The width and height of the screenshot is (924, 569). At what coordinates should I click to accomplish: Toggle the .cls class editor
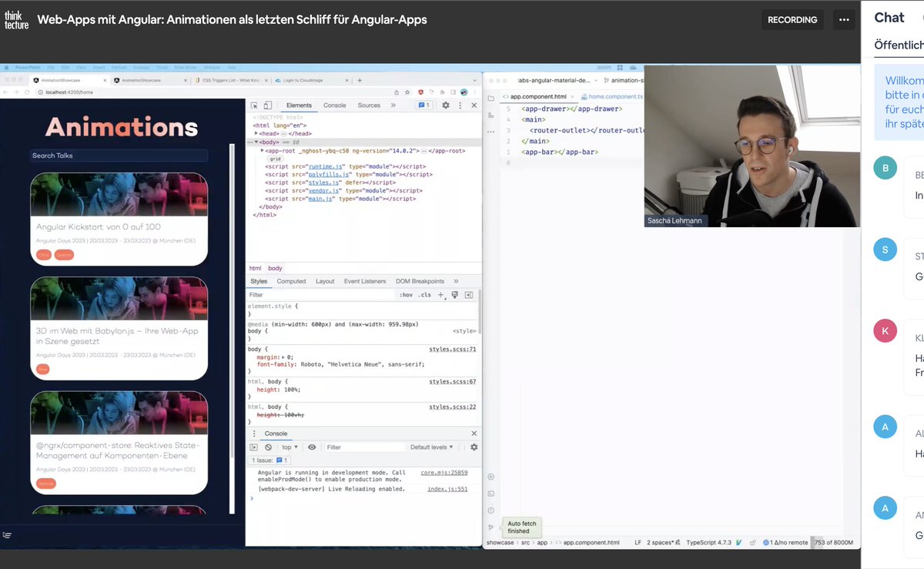tap(425, 295)
